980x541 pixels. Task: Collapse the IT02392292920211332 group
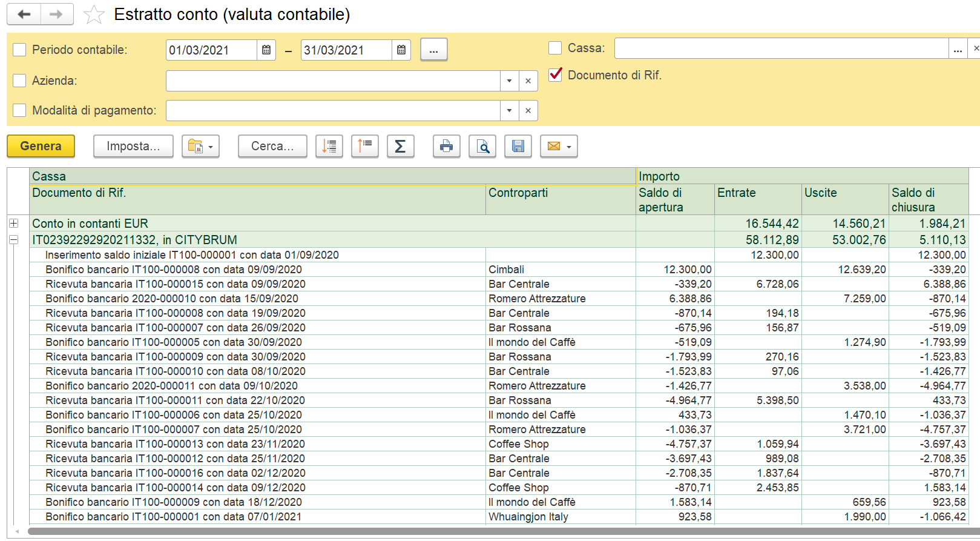coord(13,239)
